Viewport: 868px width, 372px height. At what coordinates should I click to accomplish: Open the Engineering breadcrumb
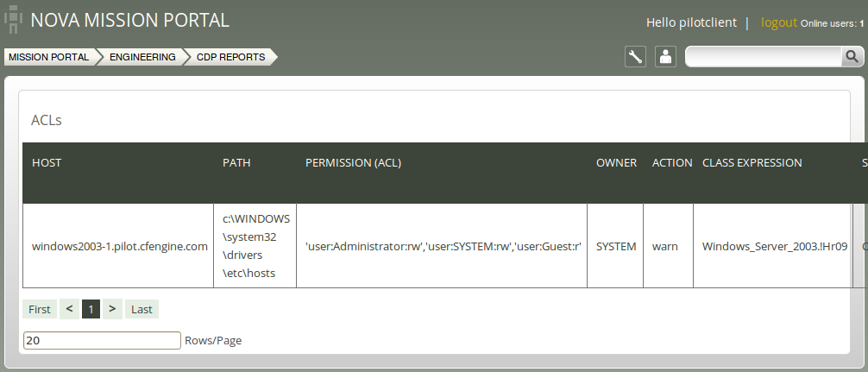point(142,57)
